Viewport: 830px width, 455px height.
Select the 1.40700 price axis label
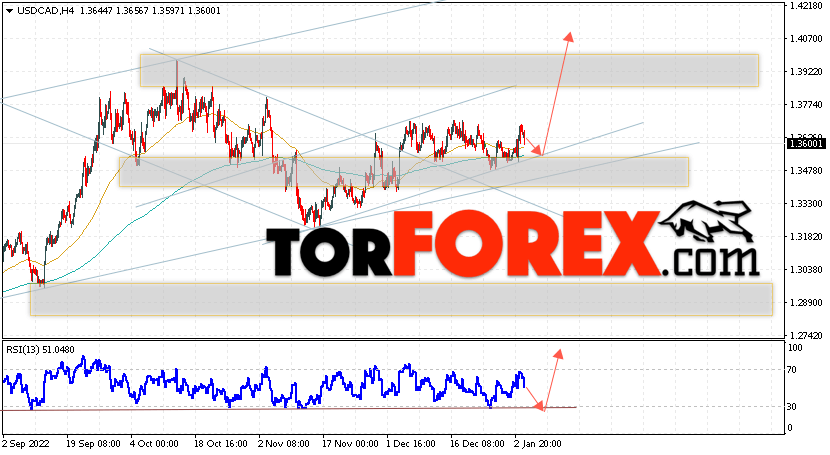pyautogui.click(x=806, y=39)
